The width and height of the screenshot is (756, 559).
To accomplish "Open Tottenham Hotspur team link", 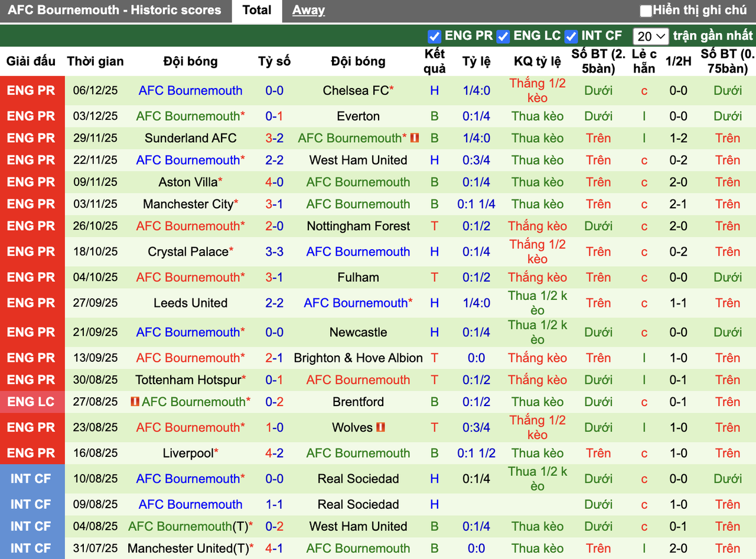I will tap(188, 380).
